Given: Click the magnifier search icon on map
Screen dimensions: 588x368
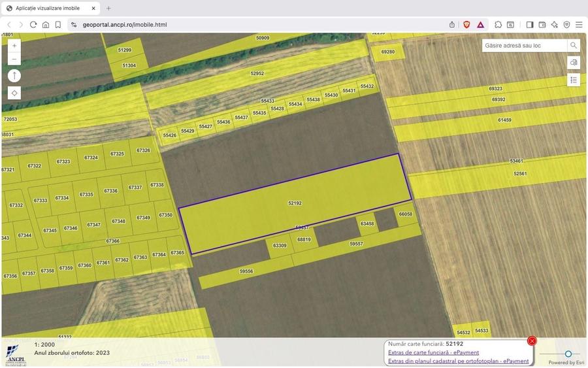Looking at the screenshot, I should pyautogui.click(x=573, y=46).
